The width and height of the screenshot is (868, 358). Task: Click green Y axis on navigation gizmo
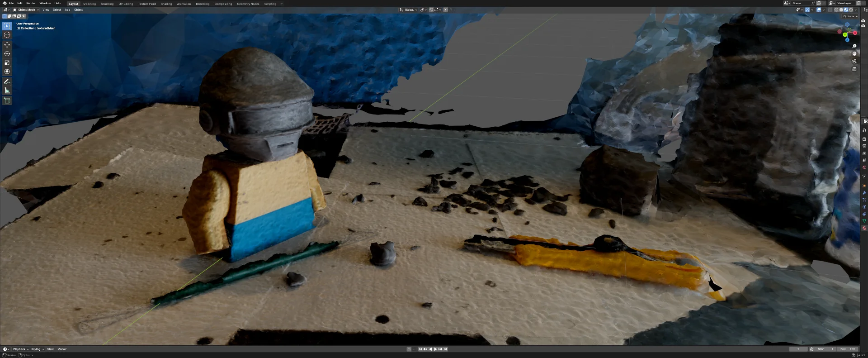pos(845,34)
